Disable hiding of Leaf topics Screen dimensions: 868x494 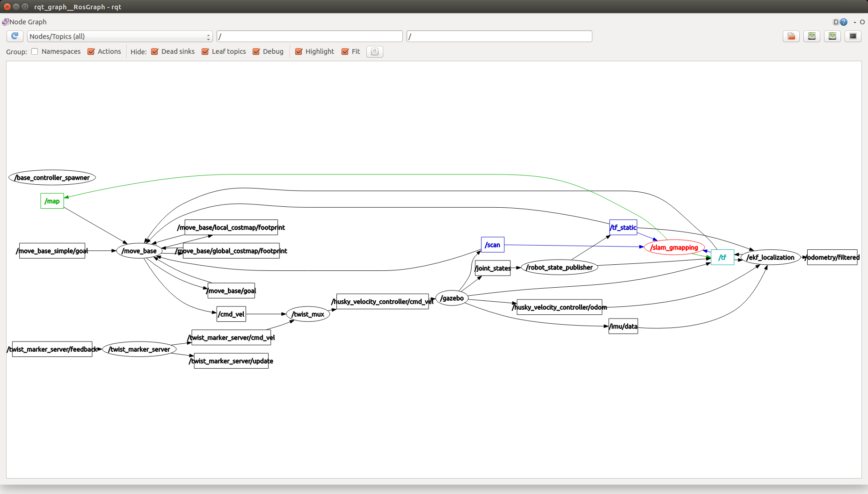205,51
